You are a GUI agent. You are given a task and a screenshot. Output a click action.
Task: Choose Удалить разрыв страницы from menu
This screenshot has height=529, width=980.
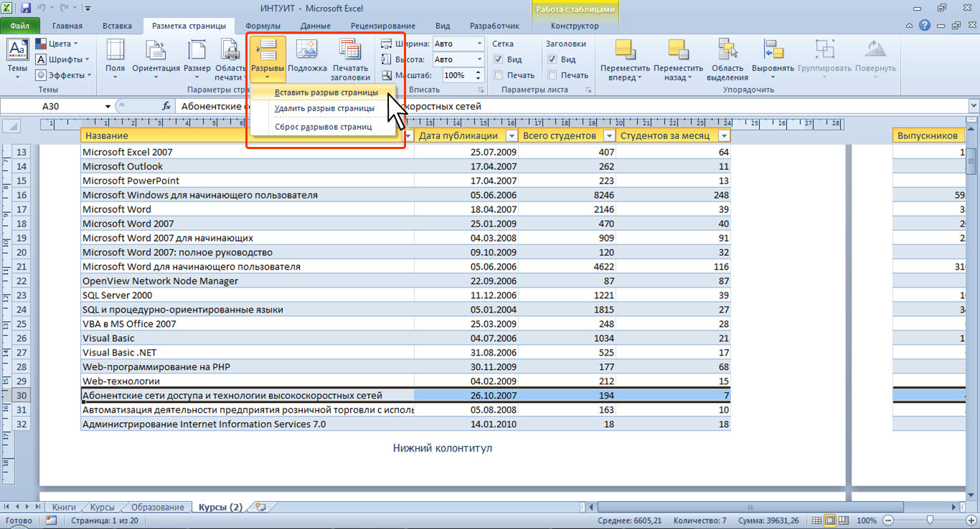click(x=324, y=108)
